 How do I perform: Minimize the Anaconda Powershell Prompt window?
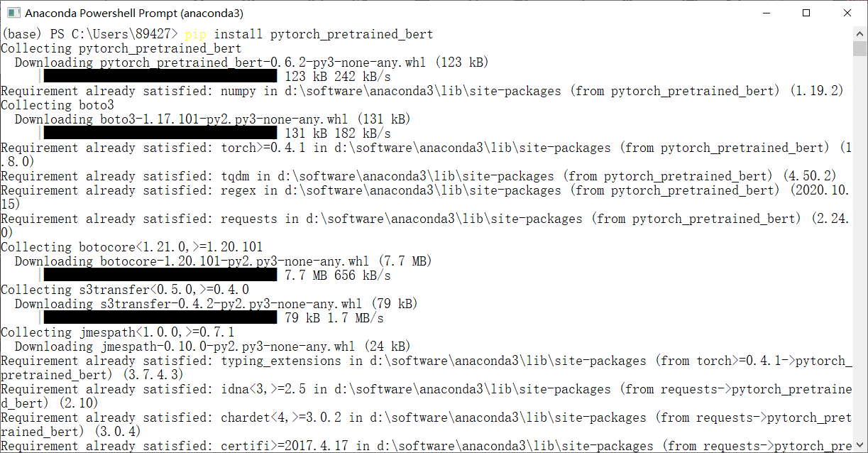[765, 13]
